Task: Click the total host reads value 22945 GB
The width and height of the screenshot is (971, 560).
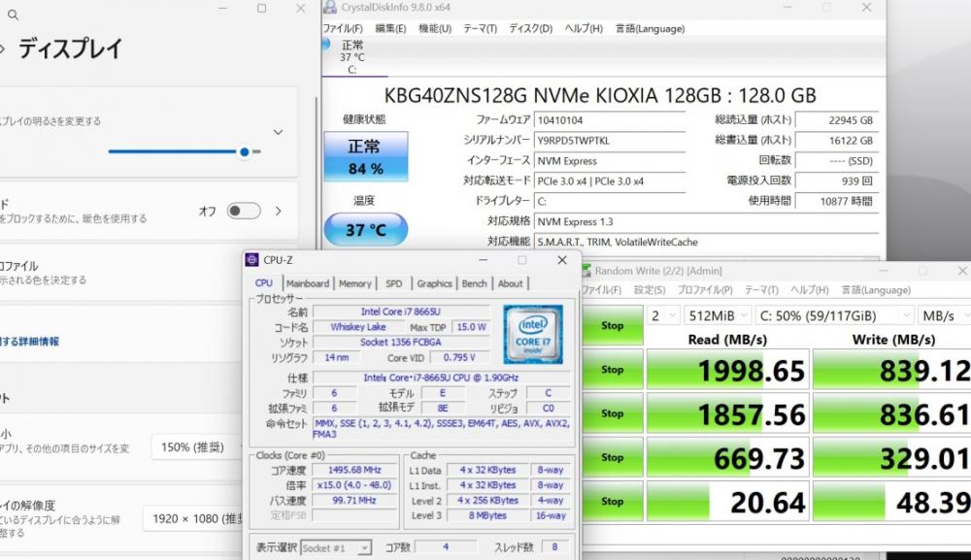Action: 837,120
